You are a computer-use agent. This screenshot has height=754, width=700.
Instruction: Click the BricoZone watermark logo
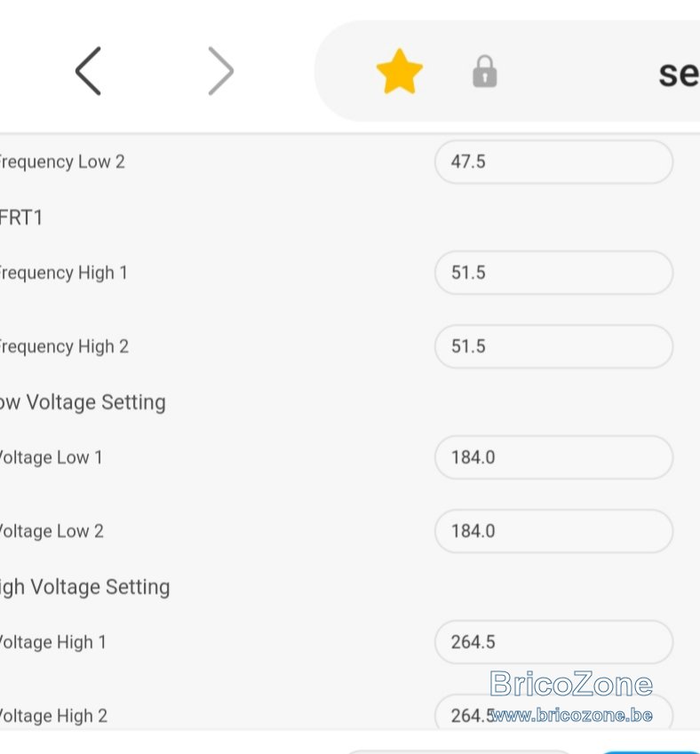571,683
